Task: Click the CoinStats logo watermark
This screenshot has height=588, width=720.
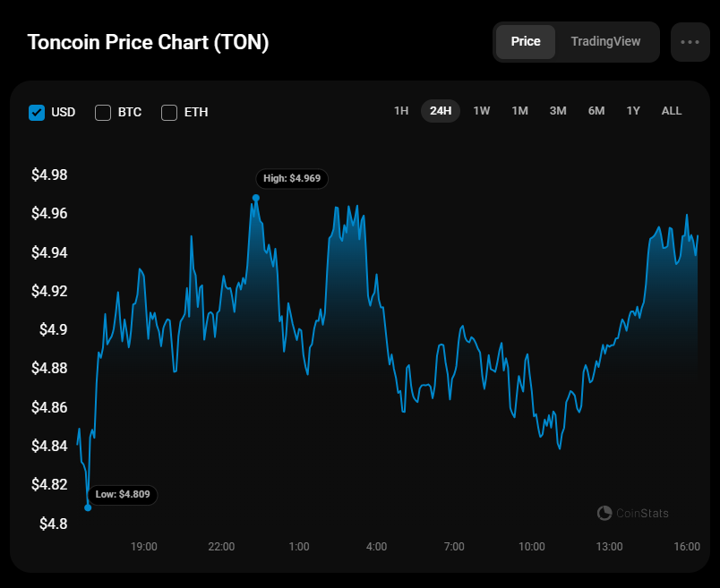Action: pos(633,513)
